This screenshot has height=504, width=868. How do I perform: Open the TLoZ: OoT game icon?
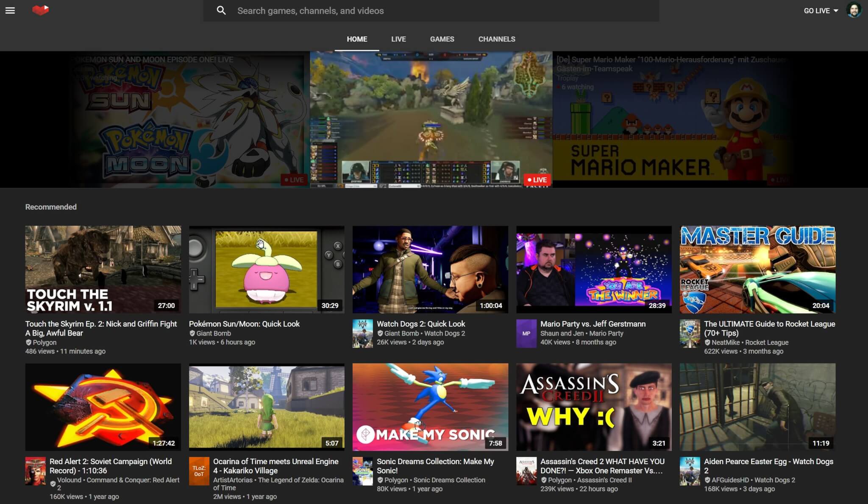tap(199, 471)
